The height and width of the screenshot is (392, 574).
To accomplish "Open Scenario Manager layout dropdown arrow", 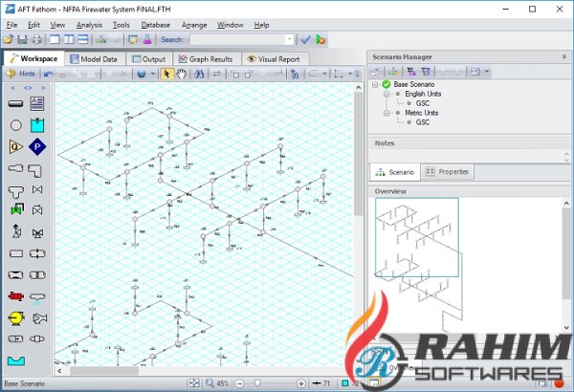I will (x=487, y=72).
